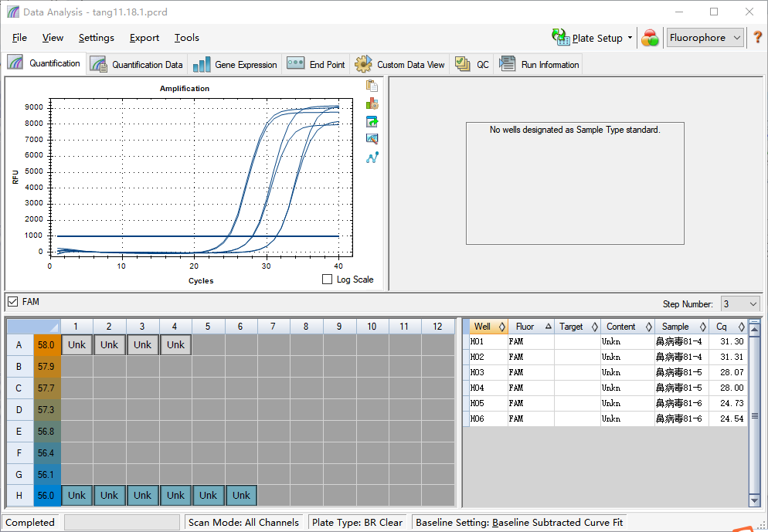Select well A4 Unk in plate grid

coord(175,344)
